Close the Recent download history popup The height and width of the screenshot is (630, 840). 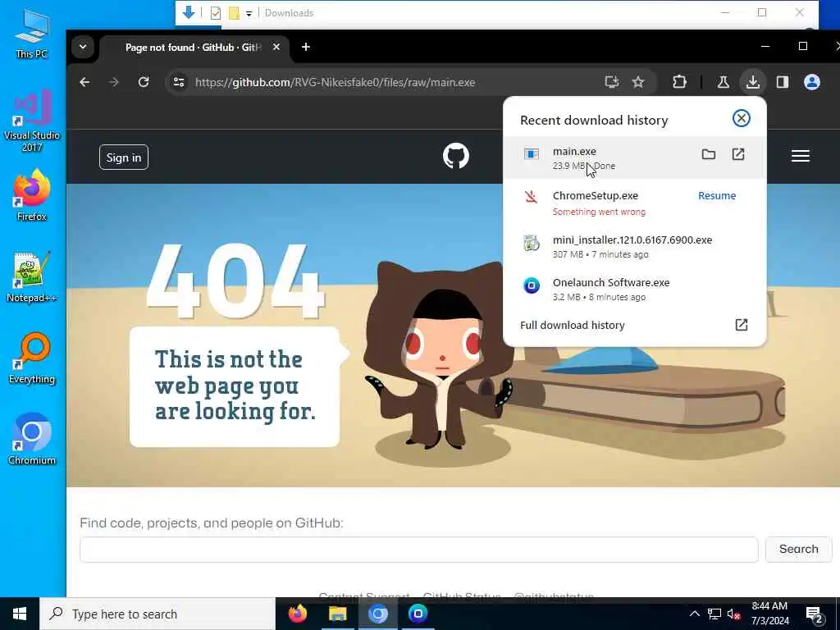click(741, 118)
